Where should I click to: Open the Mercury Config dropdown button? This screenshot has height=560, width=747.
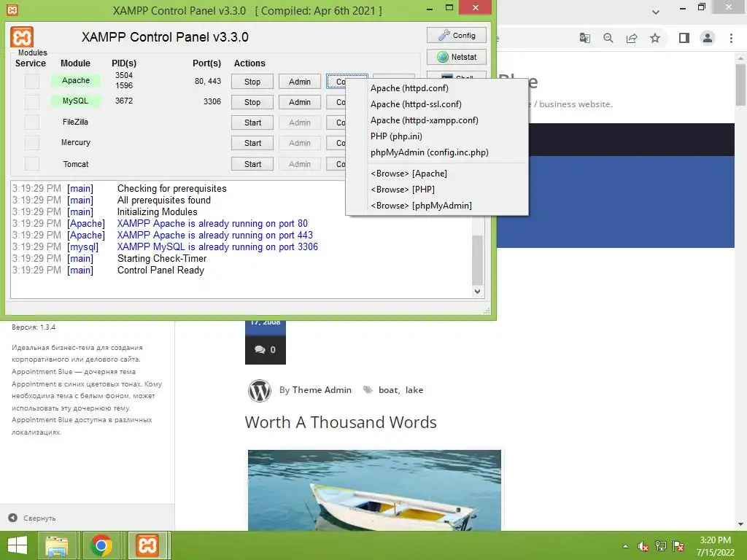[336, 143]
